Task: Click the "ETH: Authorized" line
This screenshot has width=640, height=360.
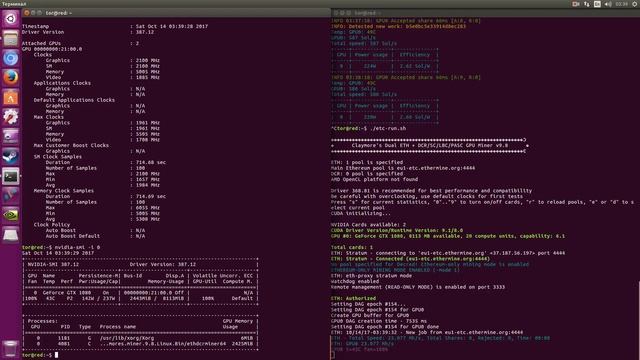Action: [x=353, y=298]
